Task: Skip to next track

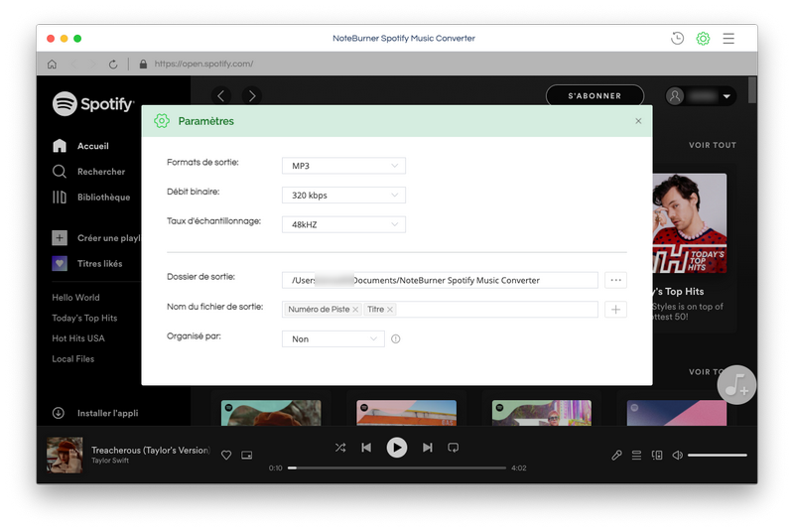Action: point(428,448)
